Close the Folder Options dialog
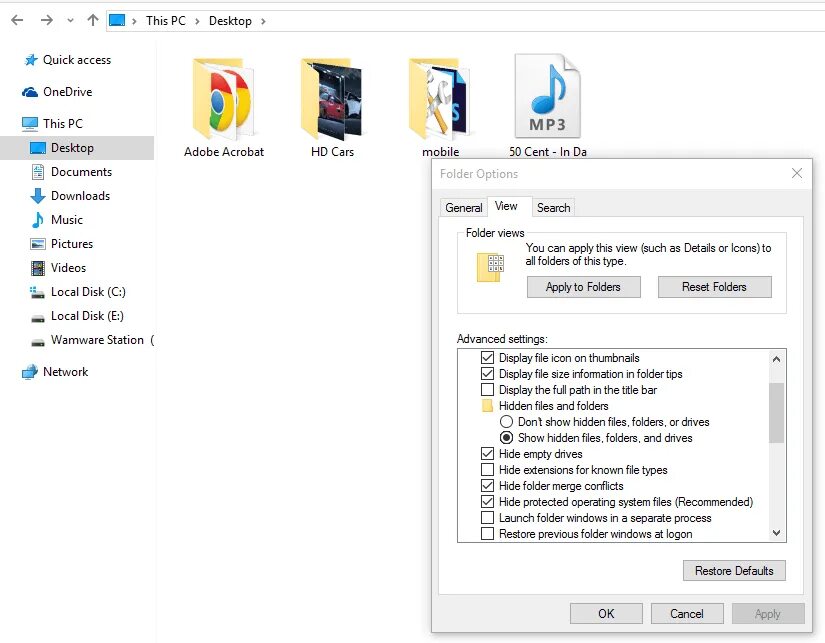The height and width of the screenshot is (643, 825). pos(797,173)
